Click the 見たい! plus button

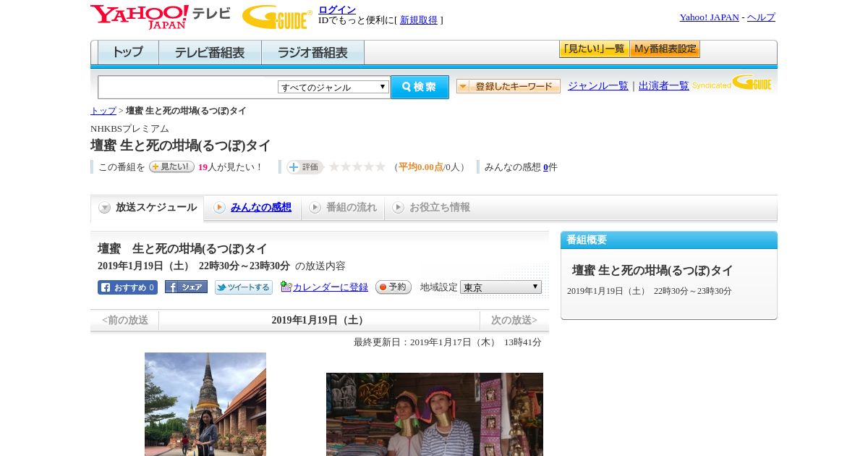point(171,166)
